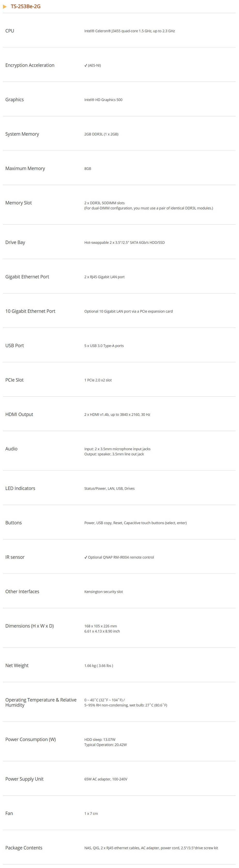Click the IR sensor checkmark icon

pyautogui.click(x=86, y=557)
